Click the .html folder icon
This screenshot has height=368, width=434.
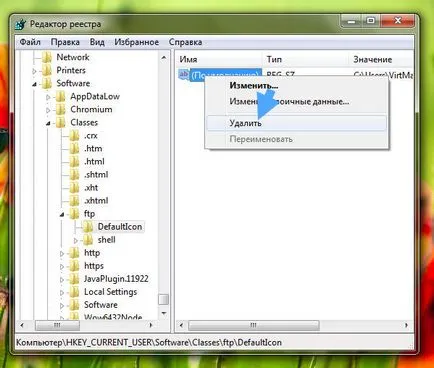tap(74, 162)
